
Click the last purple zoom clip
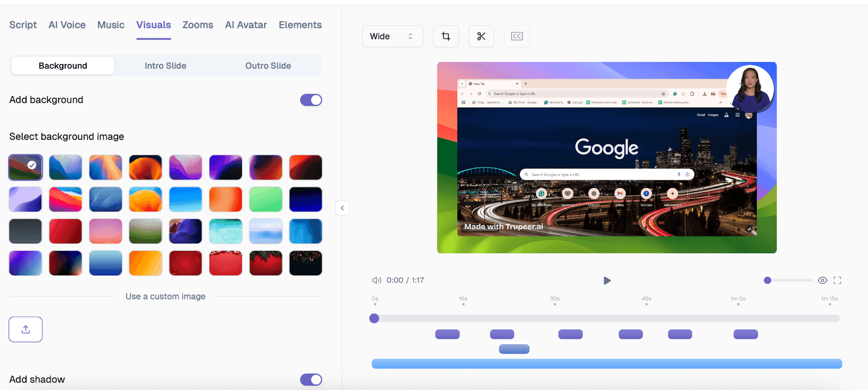pos(746,334)
